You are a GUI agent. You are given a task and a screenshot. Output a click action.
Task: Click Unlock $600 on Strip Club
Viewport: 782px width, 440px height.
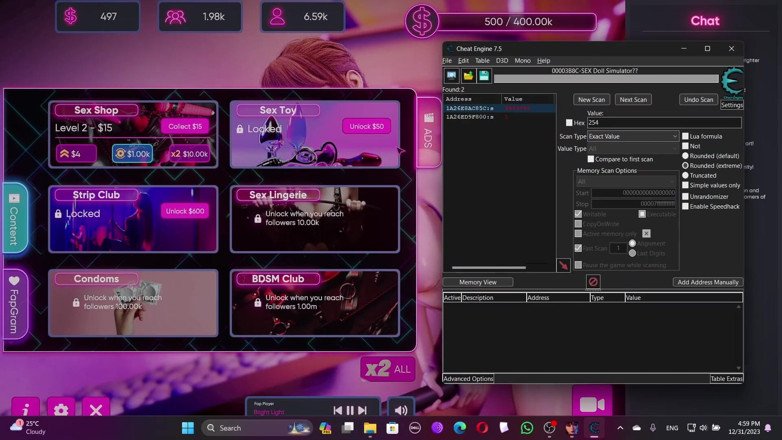coord(185,211)
